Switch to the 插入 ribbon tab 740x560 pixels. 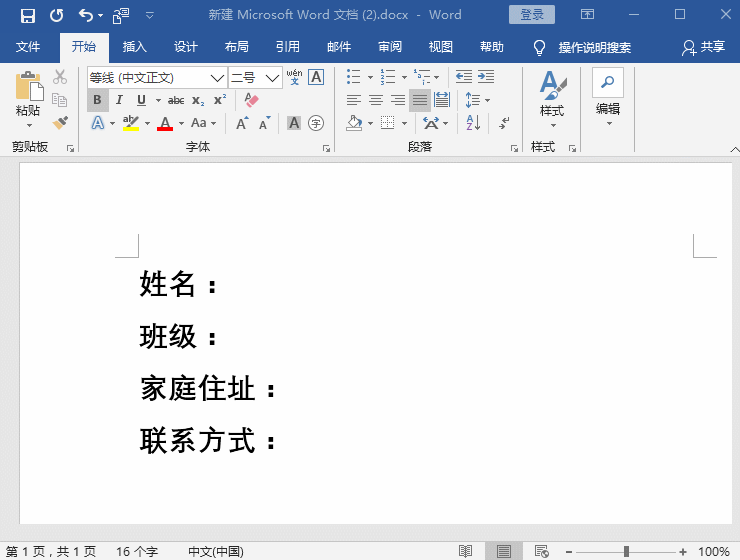(x=134, y=47)
